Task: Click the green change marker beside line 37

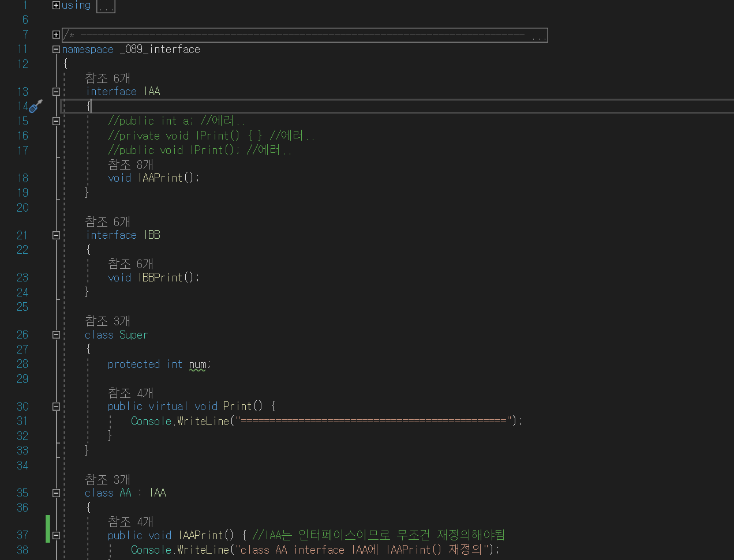Action: 48,529
